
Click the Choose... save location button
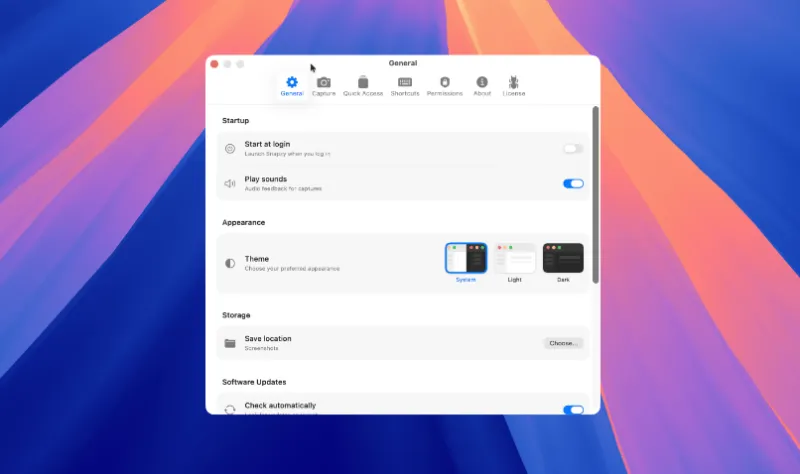coord(563,343)
